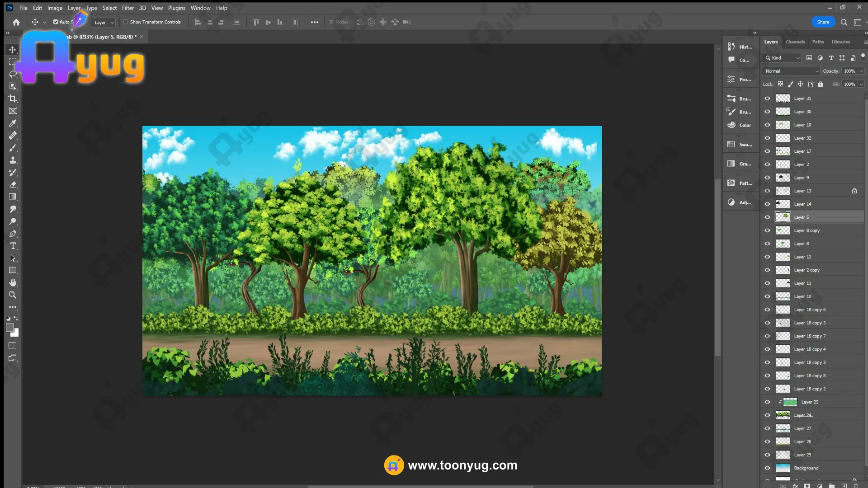This screenshot has width=868, height=488.
Task: Hide the Background layer visibility
Action: pos(767,468)
